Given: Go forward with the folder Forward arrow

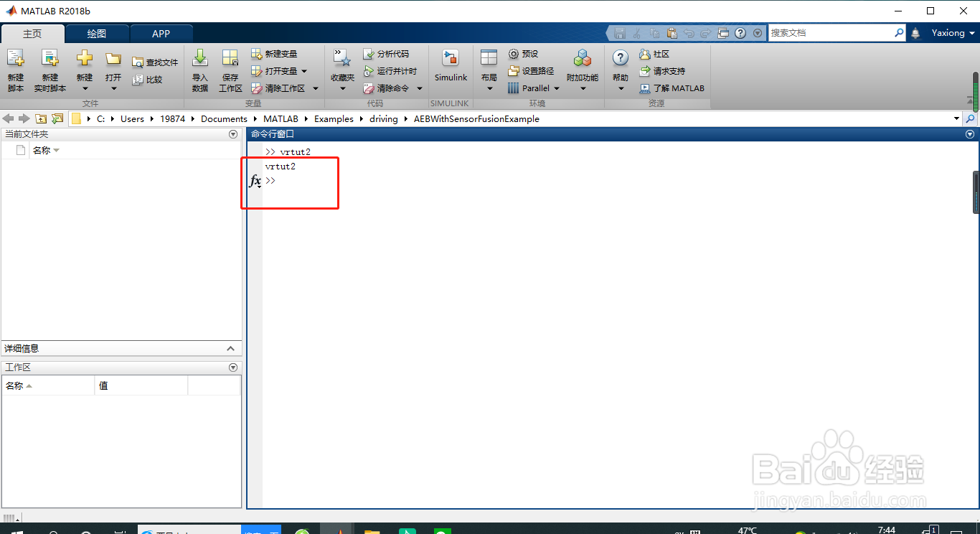Looking at the screenshot, I should [x=24, y=118].
